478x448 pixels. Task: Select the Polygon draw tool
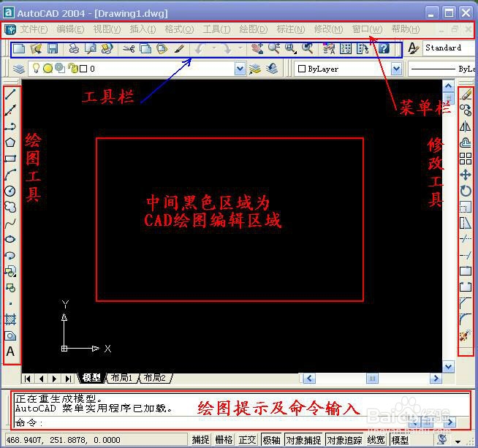pos(10,143)
